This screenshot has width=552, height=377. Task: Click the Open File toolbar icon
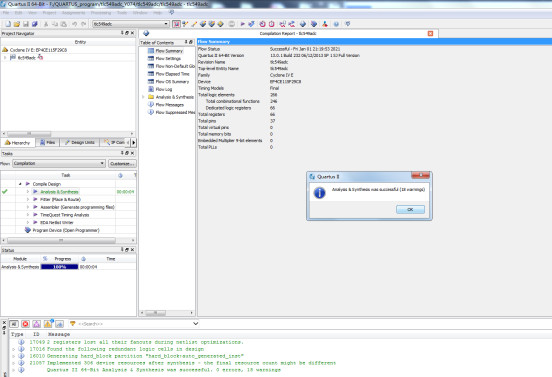click(17, 24)
